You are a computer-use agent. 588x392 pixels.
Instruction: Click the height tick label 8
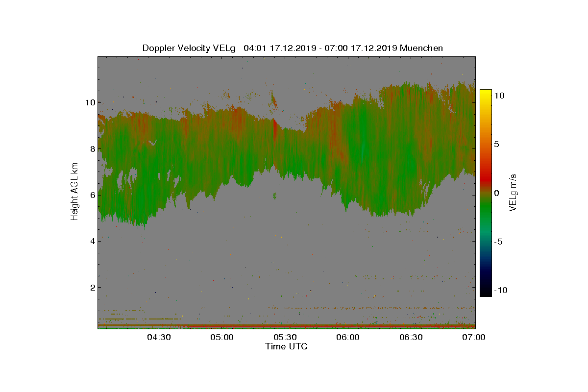pyautogui.click(x=92, y=148)
